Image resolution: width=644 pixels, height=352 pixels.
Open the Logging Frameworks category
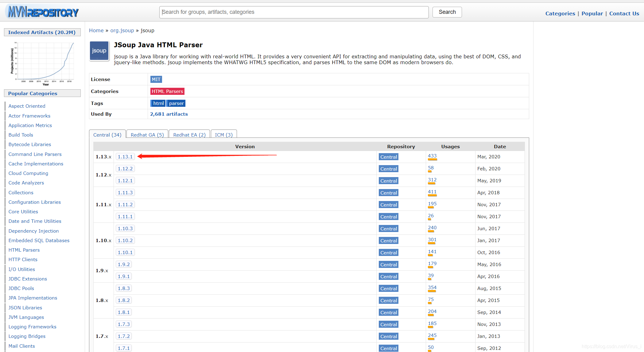33,327
